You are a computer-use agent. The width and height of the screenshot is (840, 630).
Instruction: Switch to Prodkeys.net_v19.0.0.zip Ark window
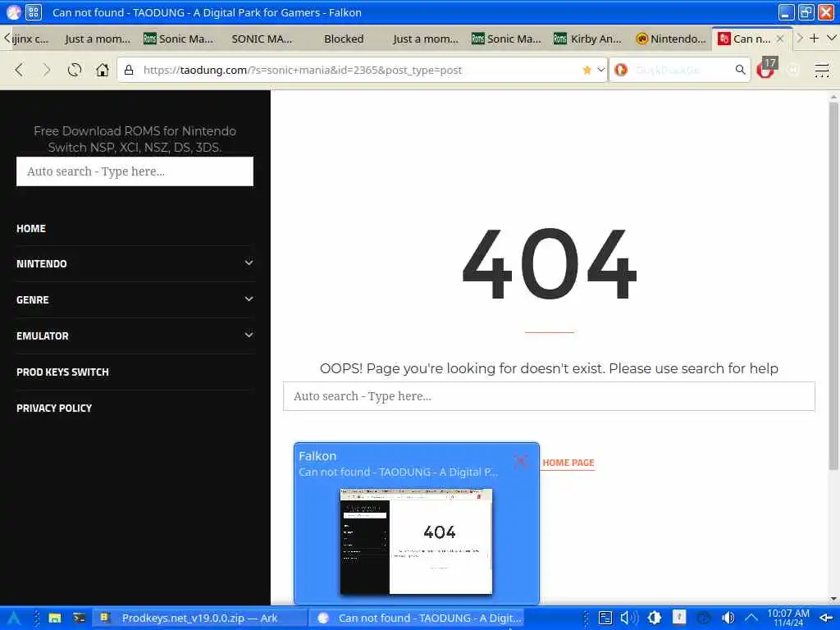click(x=199, y=619)
